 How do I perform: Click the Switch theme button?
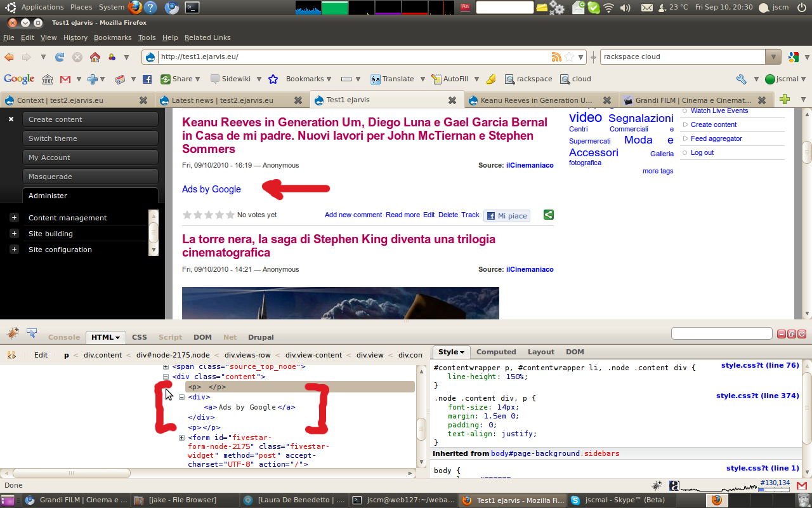coord(90,138)
